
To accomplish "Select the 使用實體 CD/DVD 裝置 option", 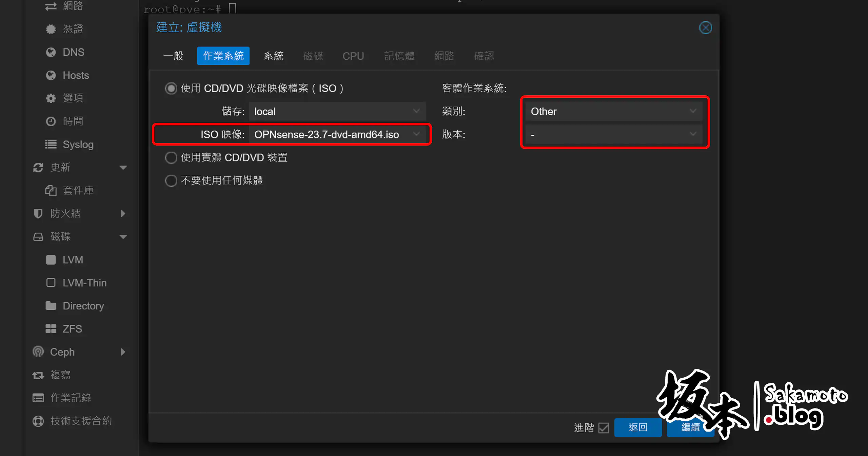I will (171, 157).
